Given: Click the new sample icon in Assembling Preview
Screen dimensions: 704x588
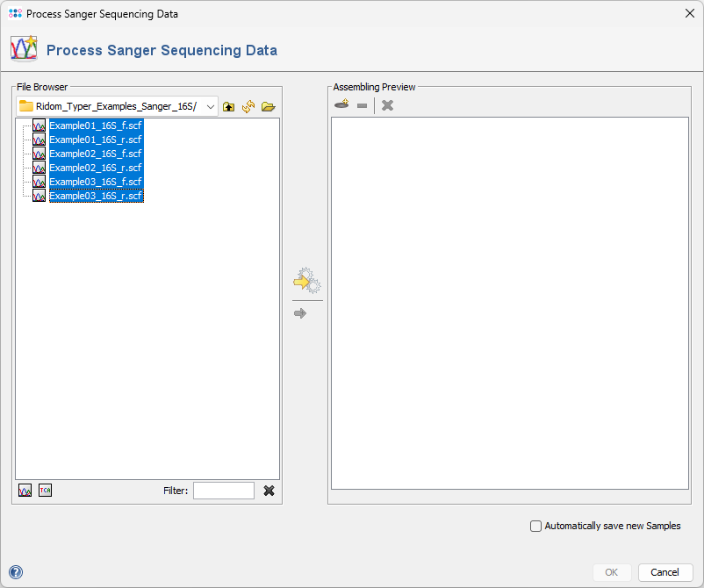Looking at the screenshot, I should 341,104.
